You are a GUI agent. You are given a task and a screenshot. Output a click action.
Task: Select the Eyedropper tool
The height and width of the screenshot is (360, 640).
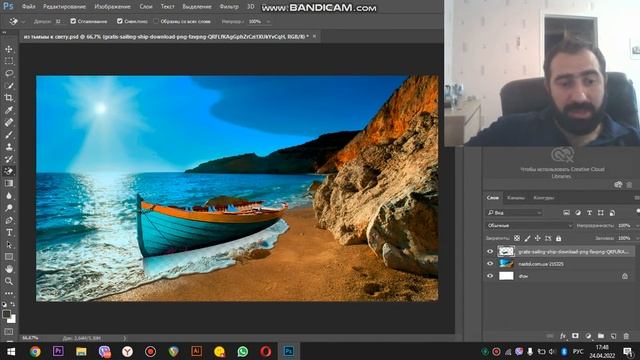coord(9,110)
